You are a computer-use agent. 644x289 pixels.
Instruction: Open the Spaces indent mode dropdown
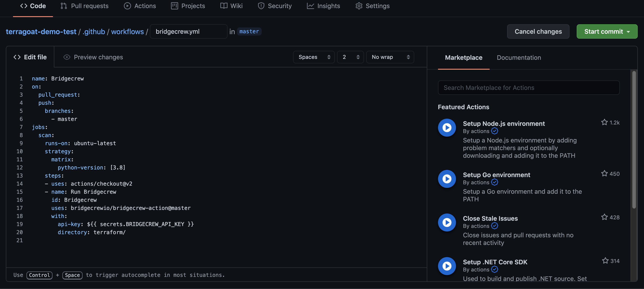click(314, 57)
